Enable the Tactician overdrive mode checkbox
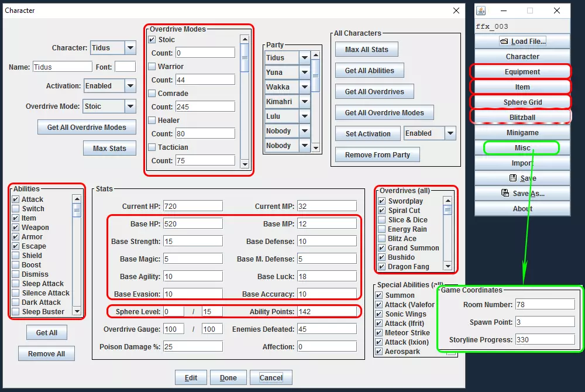 [x=152, y=147]
